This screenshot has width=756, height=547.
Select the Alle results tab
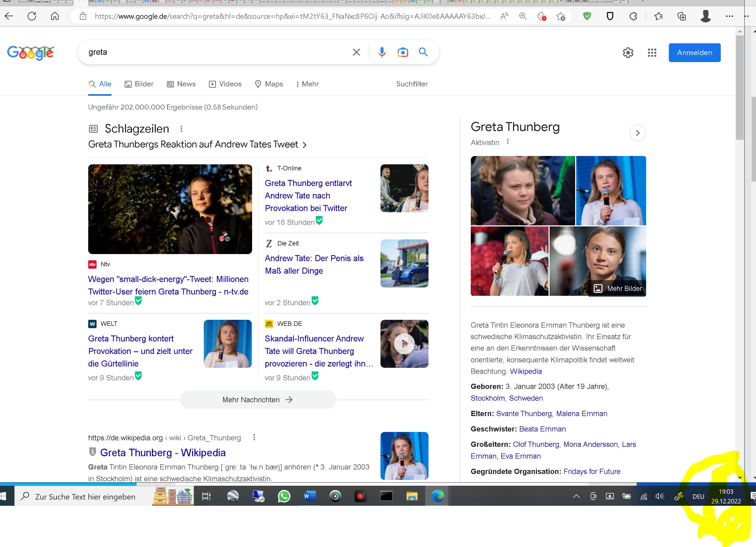point(100,84)
